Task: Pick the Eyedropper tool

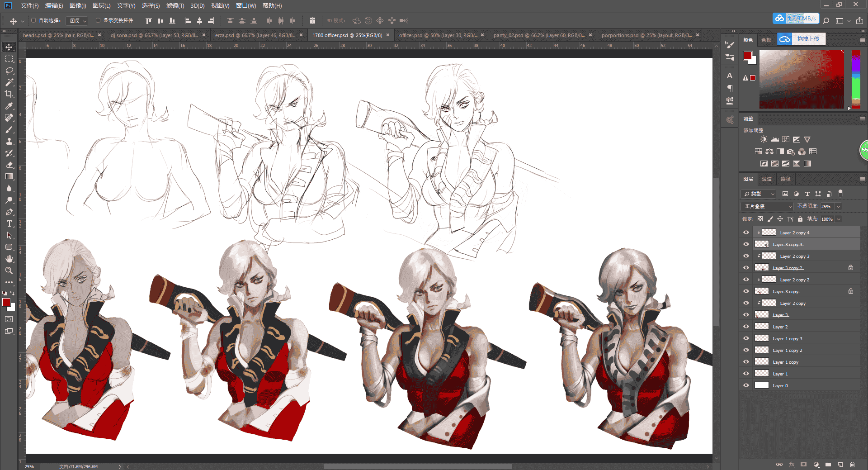Action: tap(9, 106)
